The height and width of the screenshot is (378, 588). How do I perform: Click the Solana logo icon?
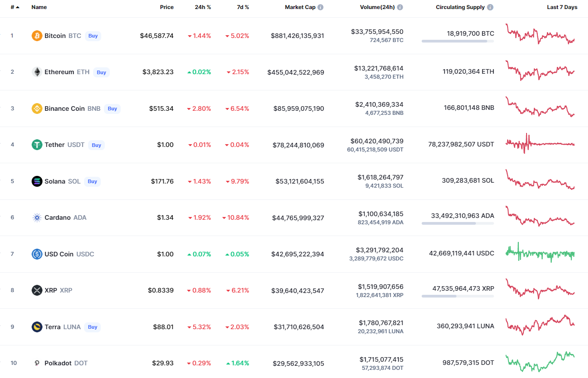[x=37, y=181]
